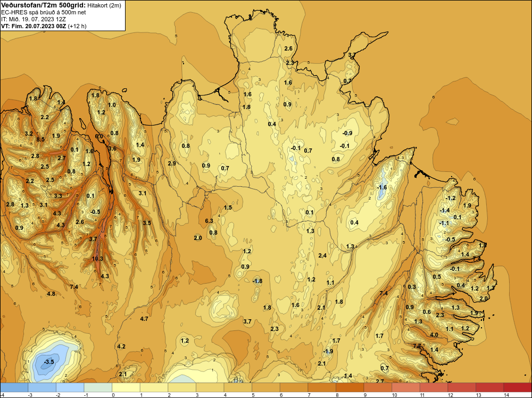Click the 6.3 temperature value
Viewport: 532px width, 398px height.
[x=209, y=221]
